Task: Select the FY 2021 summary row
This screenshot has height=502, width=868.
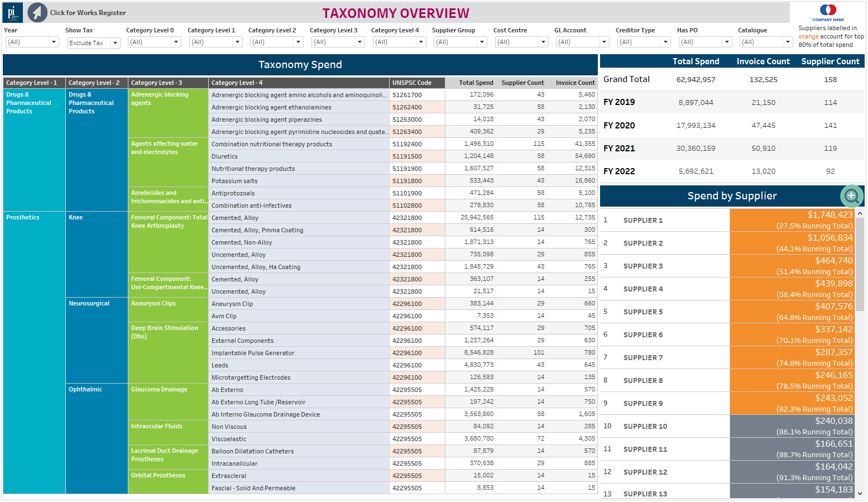Action: point(732,148)
